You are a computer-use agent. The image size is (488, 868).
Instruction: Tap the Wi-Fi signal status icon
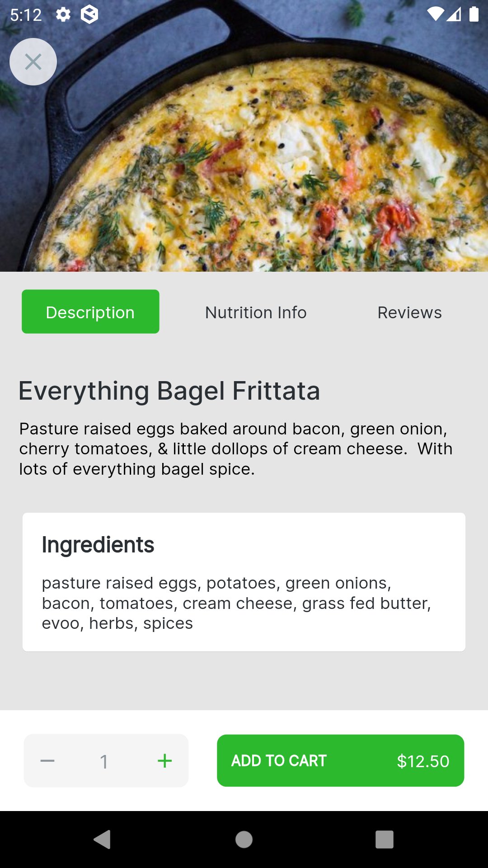coord(436,14)
